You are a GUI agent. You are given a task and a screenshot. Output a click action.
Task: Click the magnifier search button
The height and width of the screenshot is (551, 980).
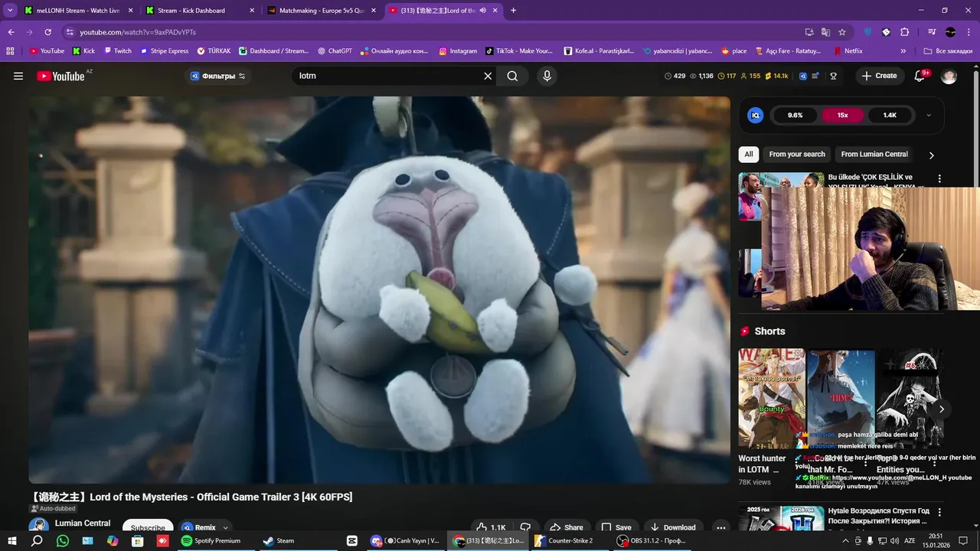coord(512,76)
